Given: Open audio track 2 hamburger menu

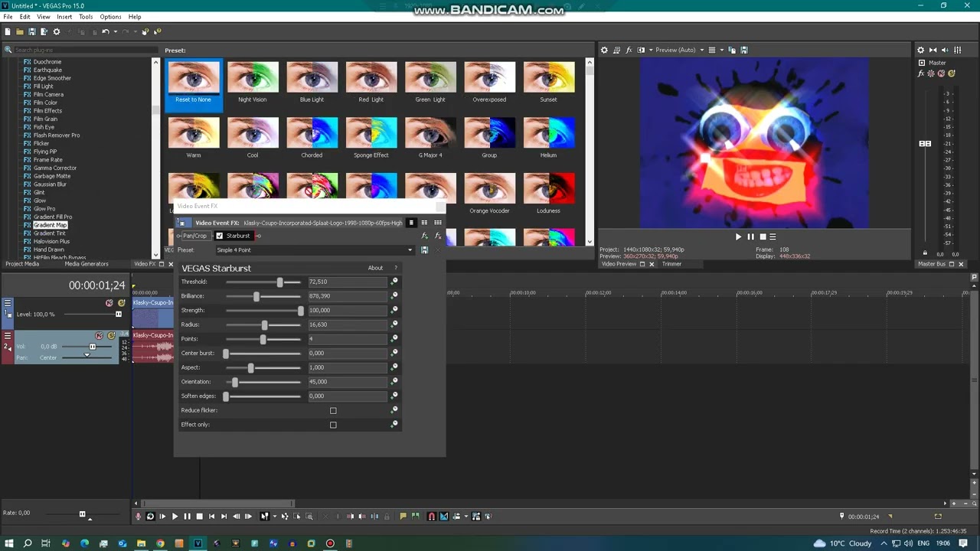Looking at the screenshot, I should click(8, 336).
